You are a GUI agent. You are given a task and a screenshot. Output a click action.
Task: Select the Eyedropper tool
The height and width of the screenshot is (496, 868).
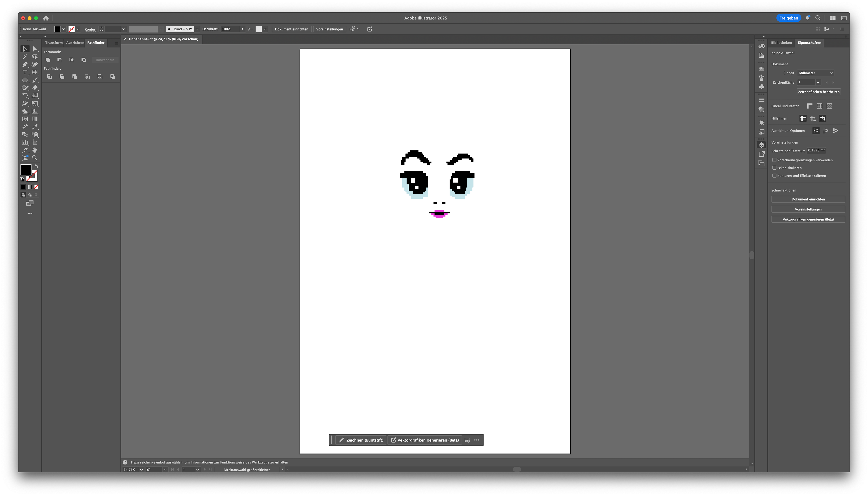point(35,127)
